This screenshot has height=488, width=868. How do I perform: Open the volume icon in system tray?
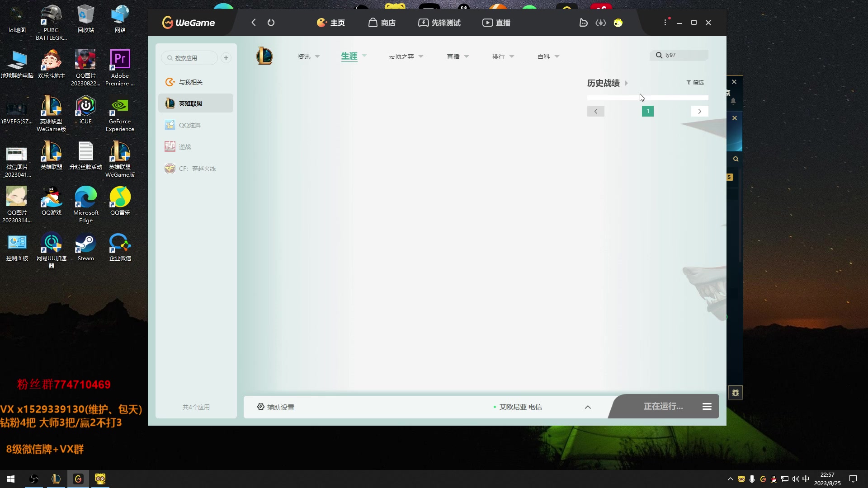coord(795,479)
